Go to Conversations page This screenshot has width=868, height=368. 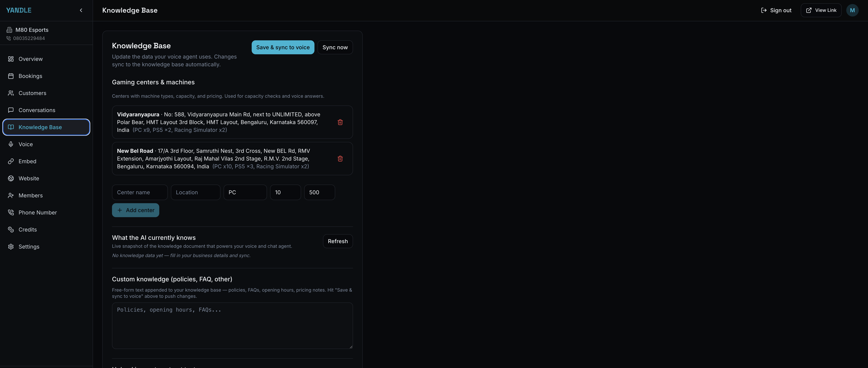37,110
